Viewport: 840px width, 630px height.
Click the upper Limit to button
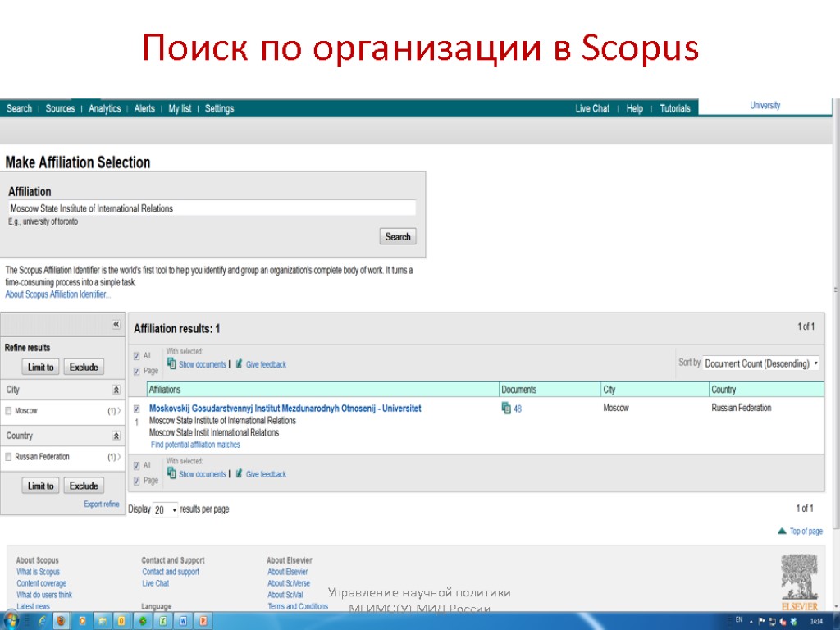(41, 367)
